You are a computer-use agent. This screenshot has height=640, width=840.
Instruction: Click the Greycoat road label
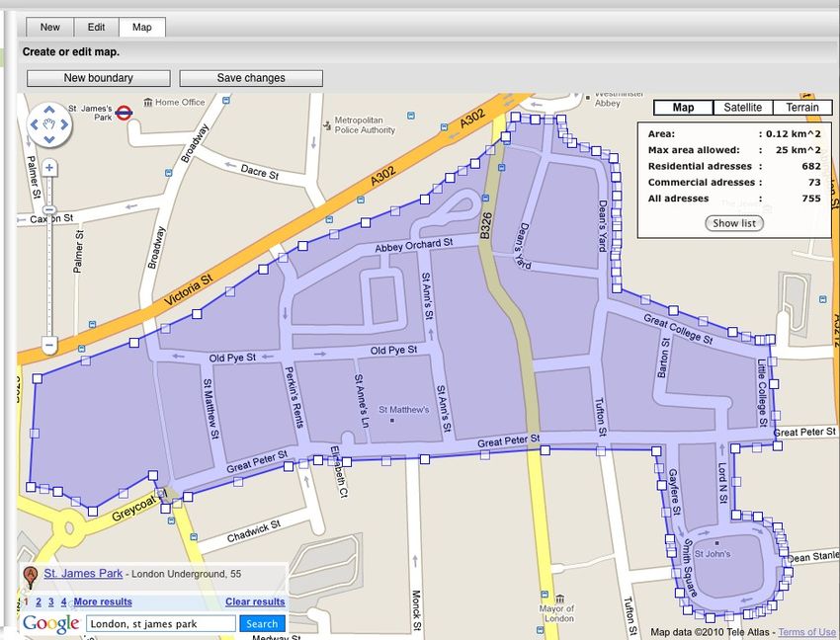134,508
